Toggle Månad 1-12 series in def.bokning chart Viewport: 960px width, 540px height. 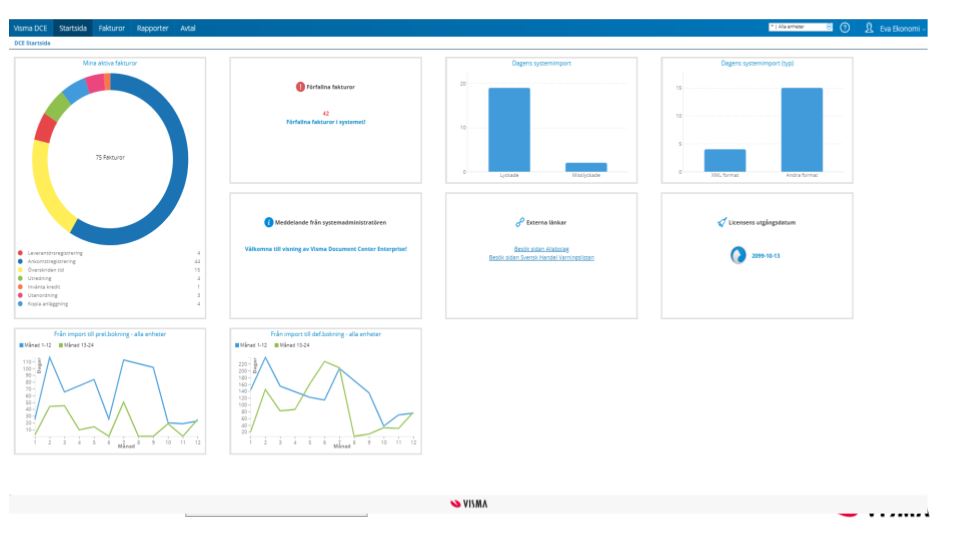click(x=251, y=345)
